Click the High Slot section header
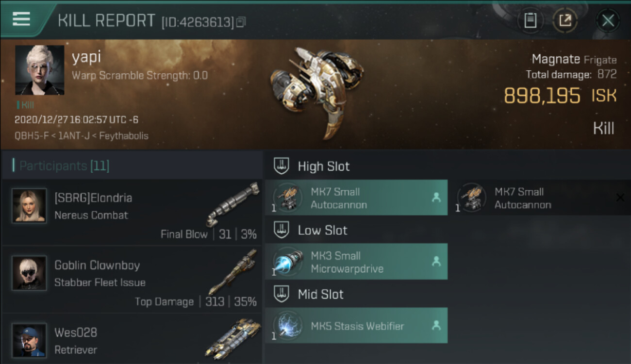 click(x=324, y=166)
